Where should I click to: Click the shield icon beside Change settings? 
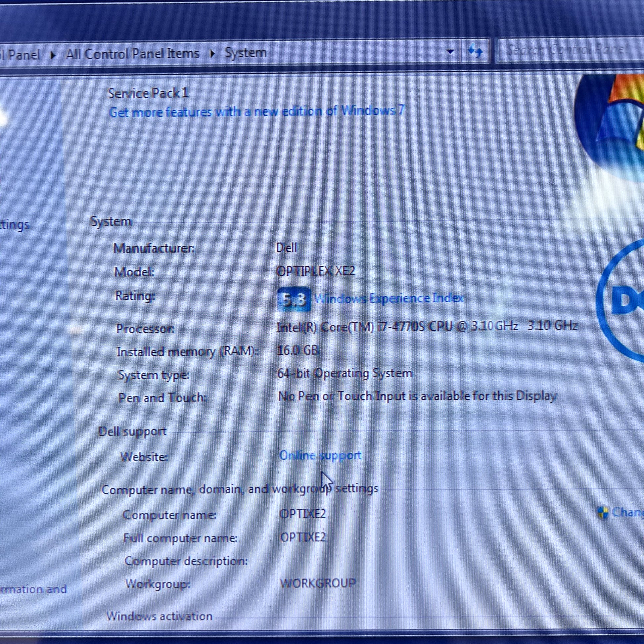[603, 513]
